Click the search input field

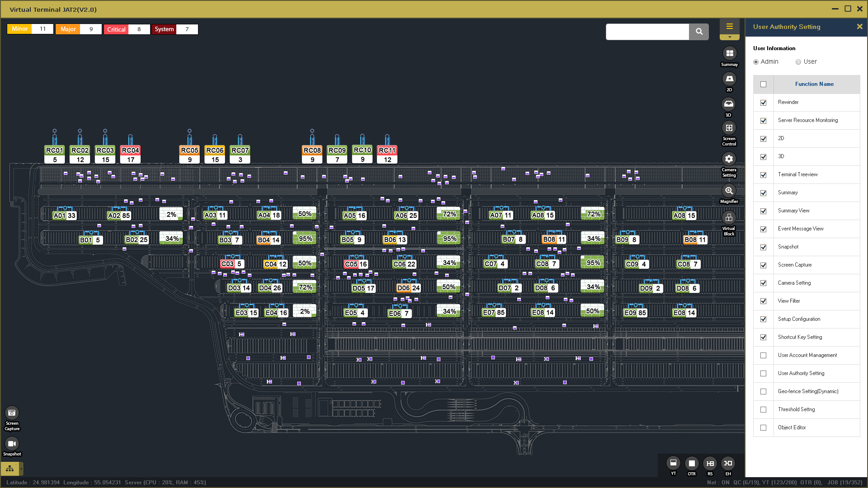pos(647,32)
